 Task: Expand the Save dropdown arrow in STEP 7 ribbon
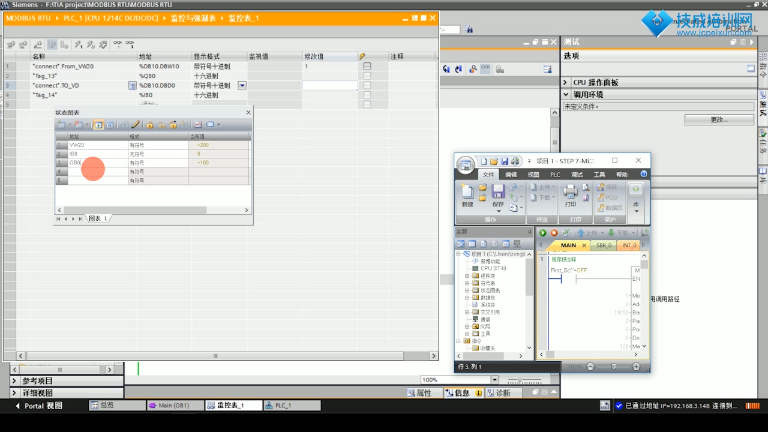pyautogui.click(x=498, y=211)
